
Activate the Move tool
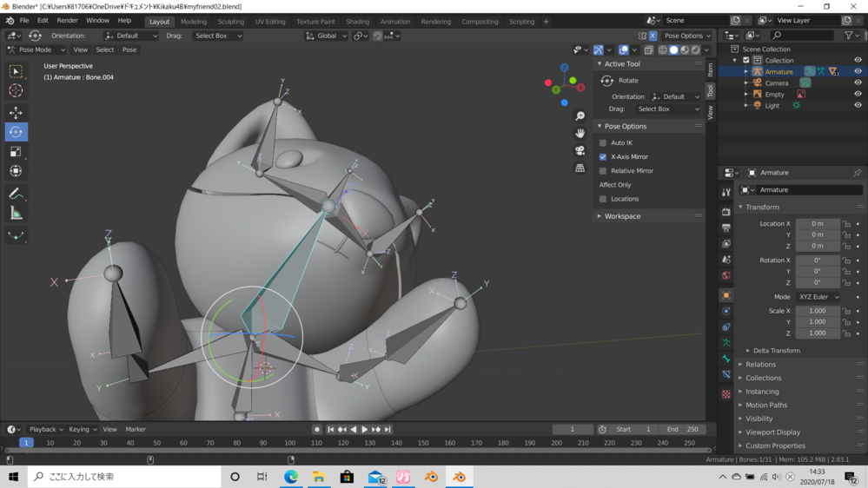pos(16,113)
